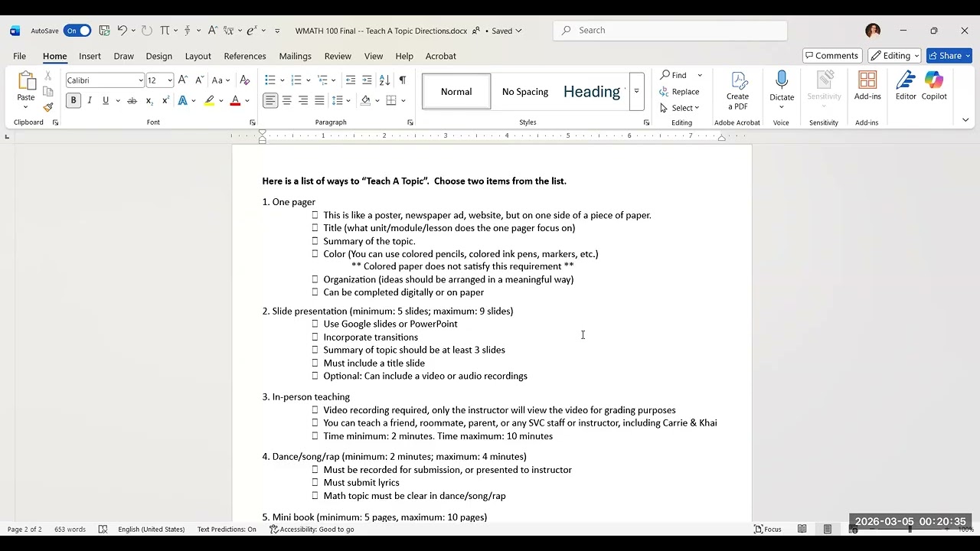Open the font name dropdown
980x551 pixels.
(141, 80)
